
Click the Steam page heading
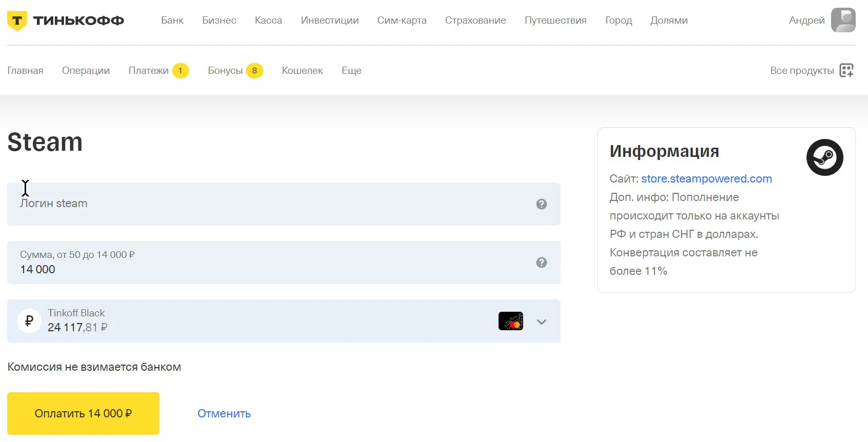click(x=45, y=142)
